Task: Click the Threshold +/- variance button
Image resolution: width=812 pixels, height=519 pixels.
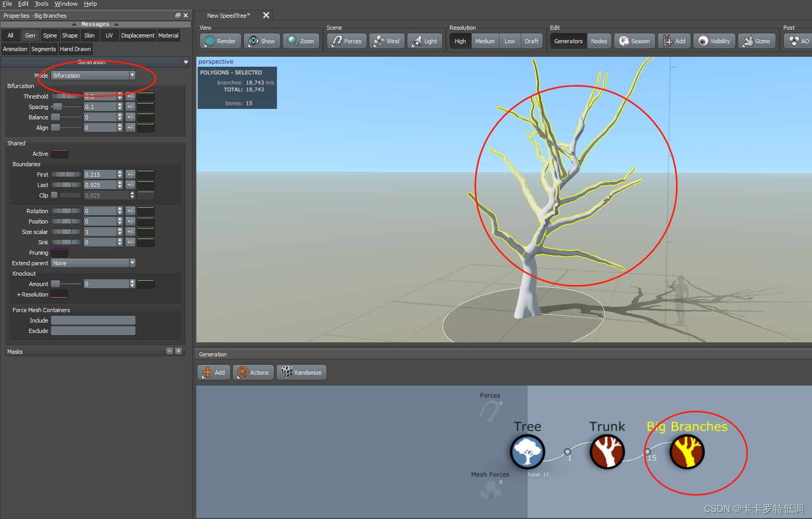Action: (x=130, y=96)
